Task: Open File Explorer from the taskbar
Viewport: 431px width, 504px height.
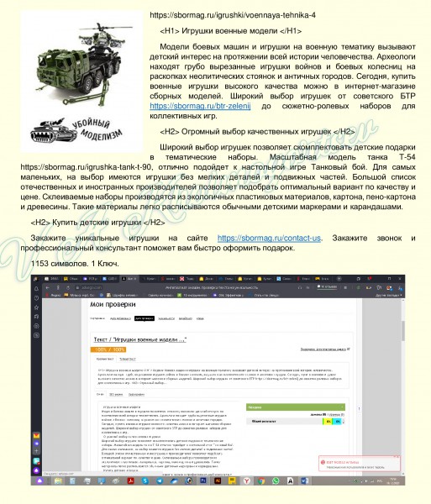Action: (58, 480)
